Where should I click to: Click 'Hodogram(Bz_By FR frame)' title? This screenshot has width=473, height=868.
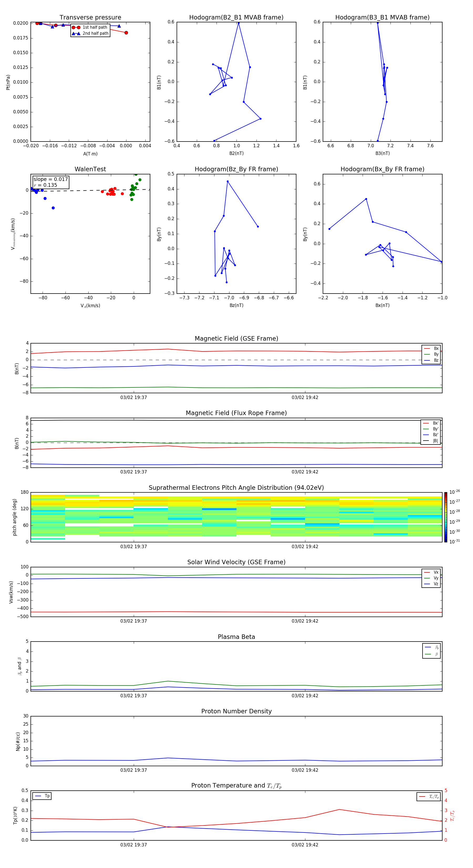click(x=236, y=169)
